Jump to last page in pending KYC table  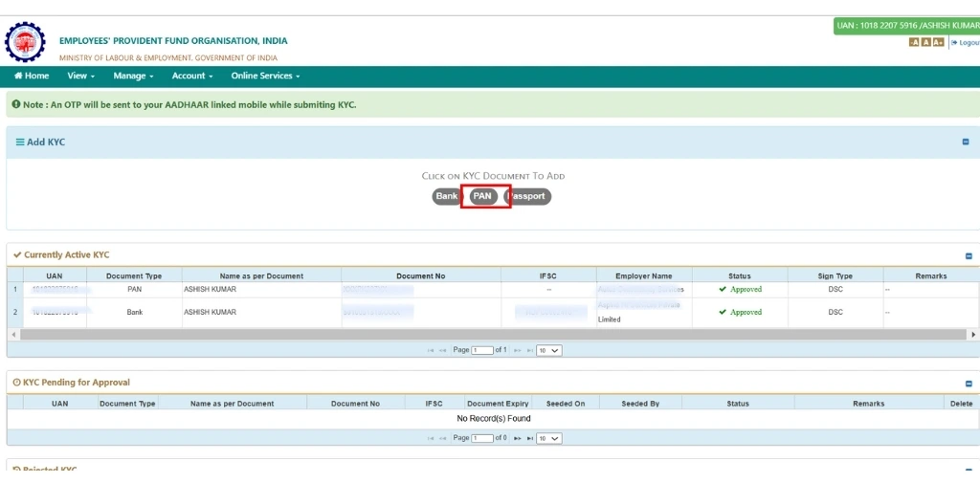529,438
